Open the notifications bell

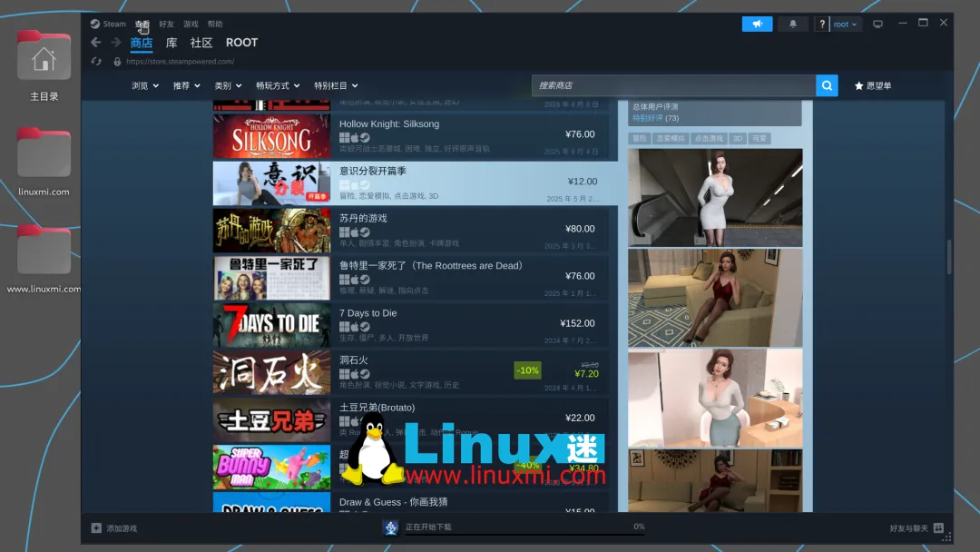[792, 24]
